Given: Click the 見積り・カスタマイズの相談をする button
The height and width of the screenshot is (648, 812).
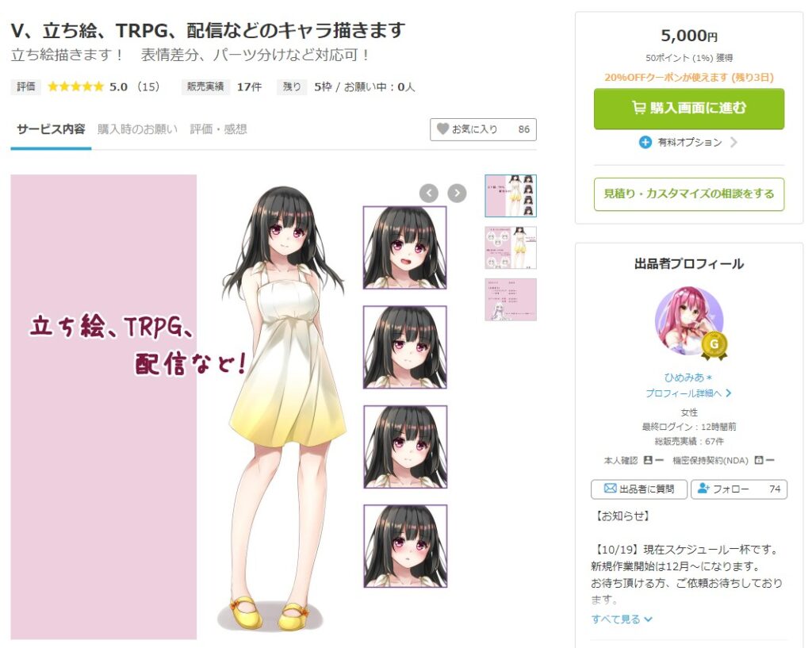Looking at the screenshot, I should (689, 194).
